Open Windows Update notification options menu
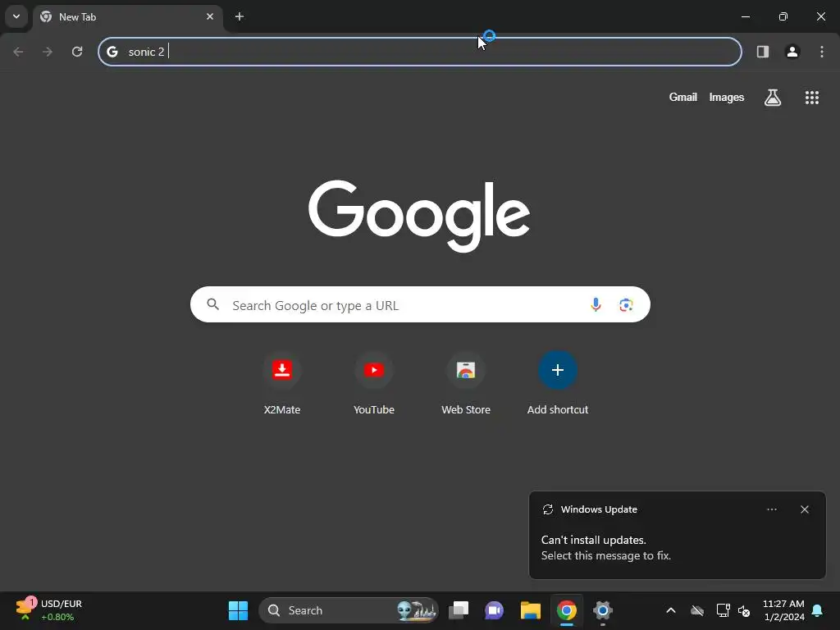The height and width of the screenshot is (630, 840). (x=771, y=509)
